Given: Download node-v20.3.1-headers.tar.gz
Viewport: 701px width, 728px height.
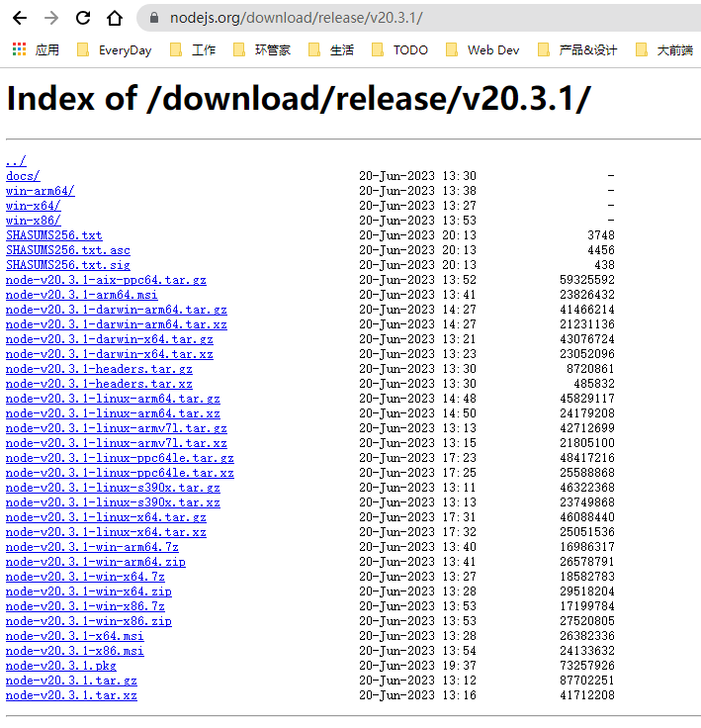Looking at the screenshot, I should [99, 369].
